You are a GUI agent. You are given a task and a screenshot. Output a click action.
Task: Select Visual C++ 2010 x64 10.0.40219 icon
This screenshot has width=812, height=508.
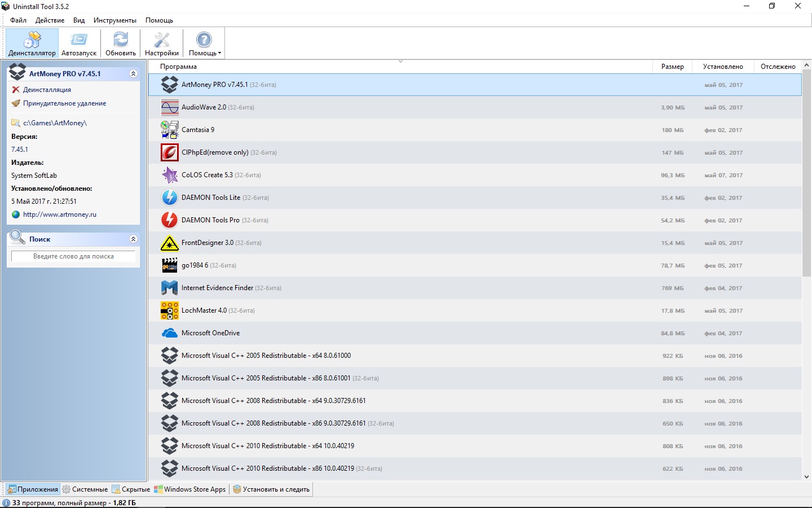tap(170, 446)
